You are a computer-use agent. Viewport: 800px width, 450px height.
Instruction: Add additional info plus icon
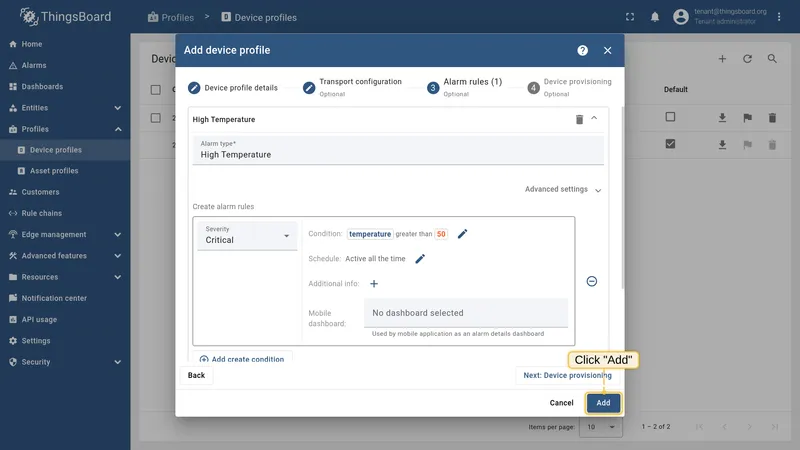click(x=374, y=284)
